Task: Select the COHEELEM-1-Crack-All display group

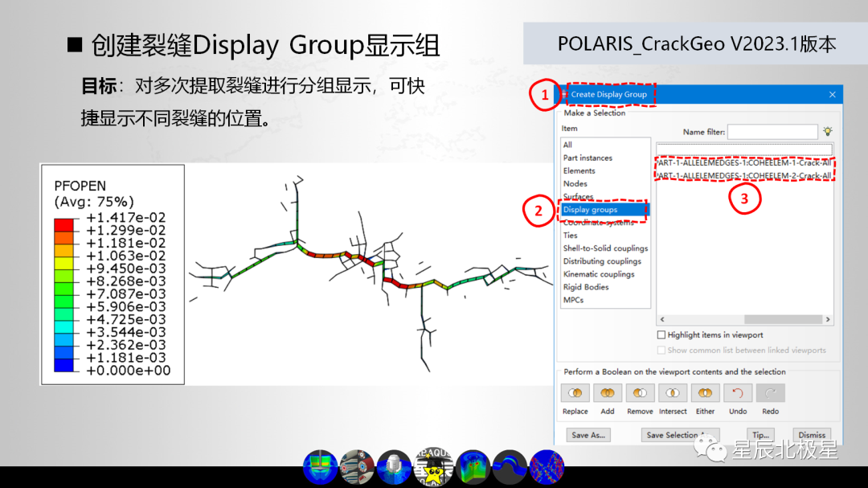Action: point(743,162)
